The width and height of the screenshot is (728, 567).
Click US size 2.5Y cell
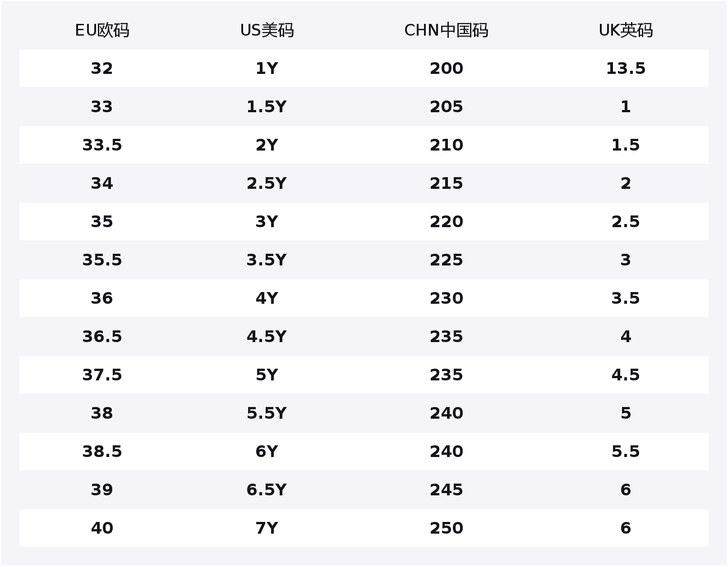[x=267, y=183]
